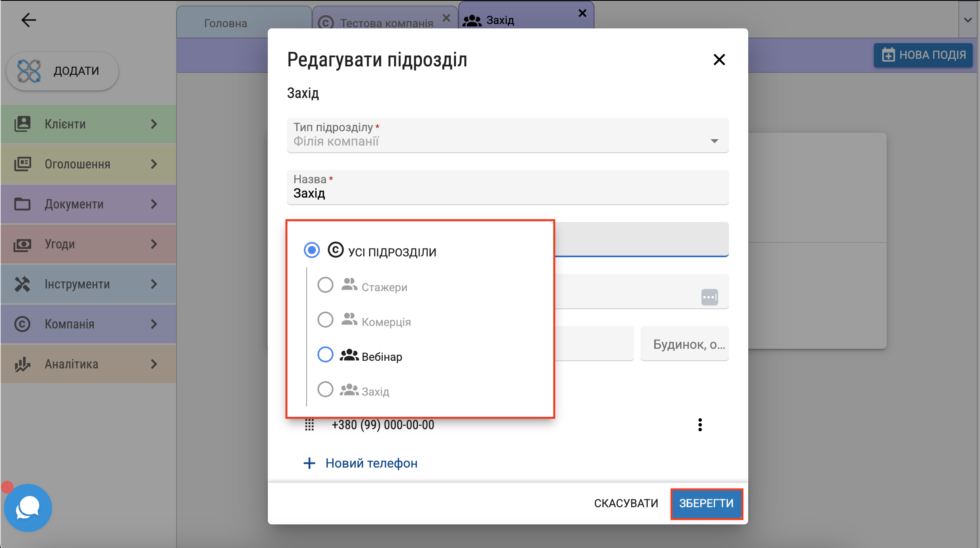
Task: Open the phone three-dots menu
Action: [700, 425]
